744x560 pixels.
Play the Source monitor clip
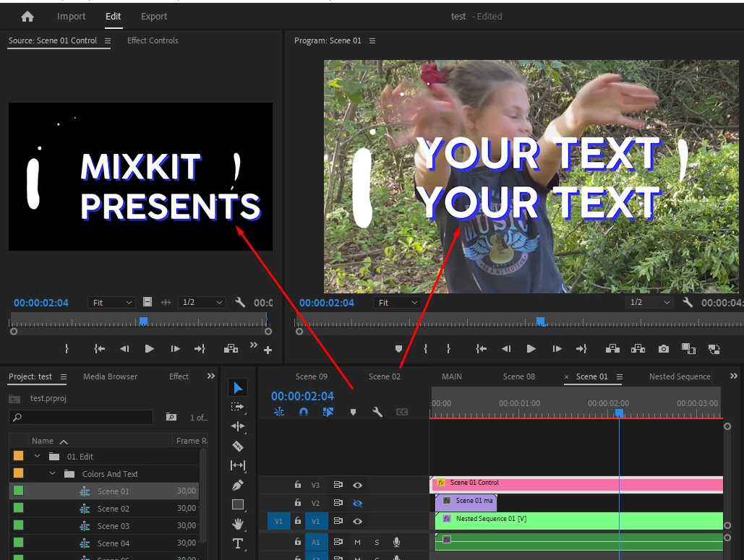point(149,349)
